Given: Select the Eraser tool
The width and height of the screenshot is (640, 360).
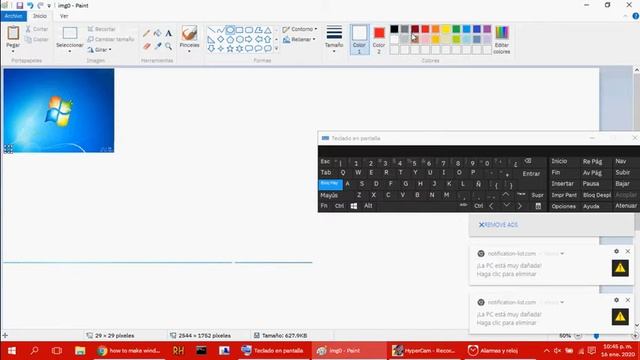Looking at the screenshot, I should point(146,47).
